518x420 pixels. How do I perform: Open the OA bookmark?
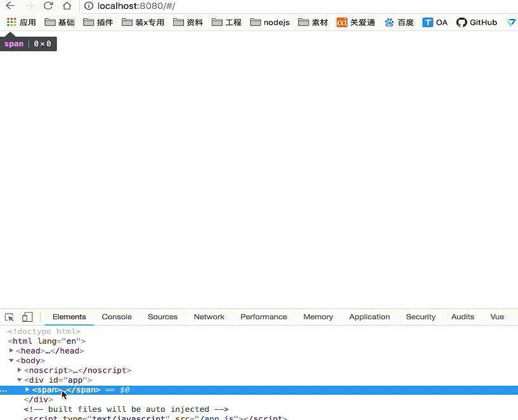[x=435, y=22]
